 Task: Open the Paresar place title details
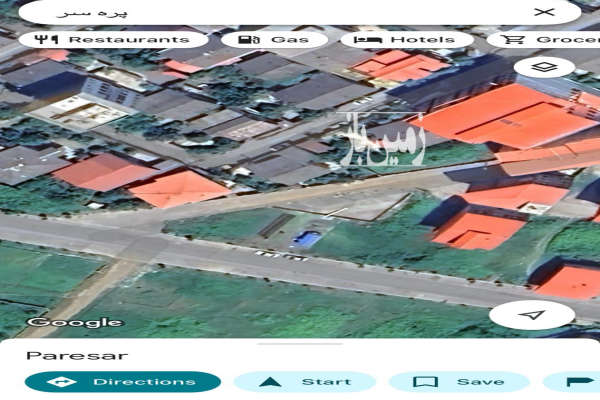pos(63,355)
